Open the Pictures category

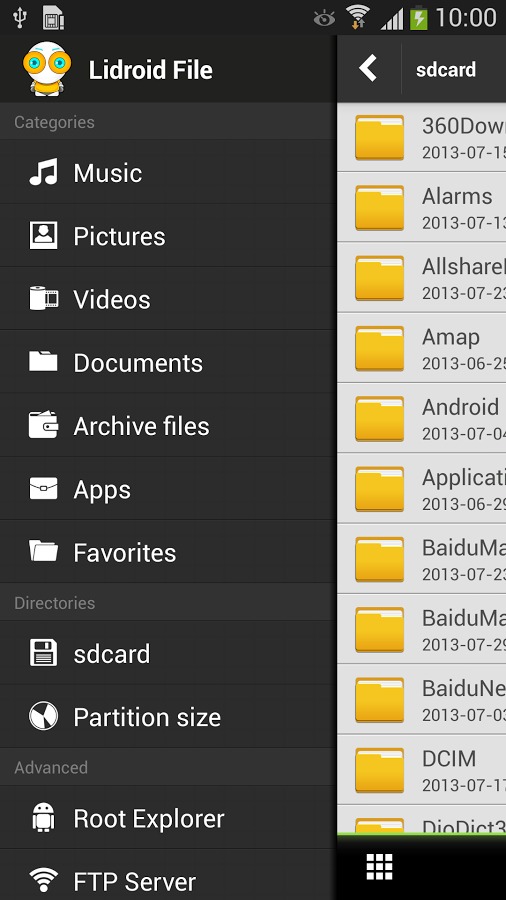(x=168, y=235)
